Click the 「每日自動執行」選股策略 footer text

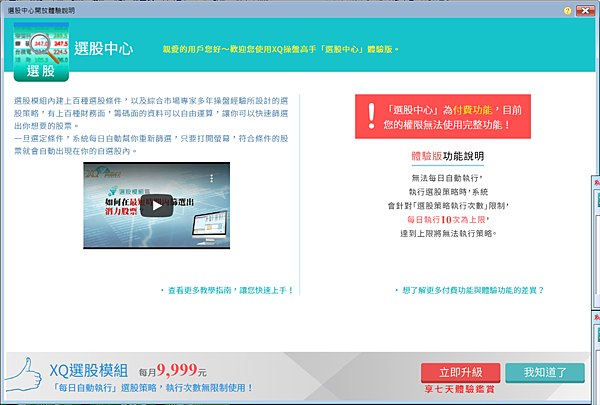click(x=152, y=388)
